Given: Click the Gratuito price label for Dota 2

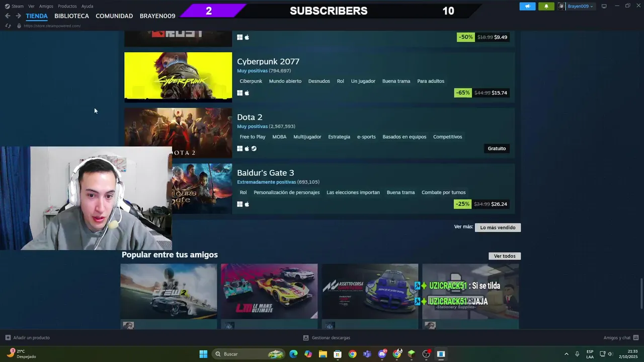Looking at the screenshot, I should pyautogui.click(x=497, y=148).
